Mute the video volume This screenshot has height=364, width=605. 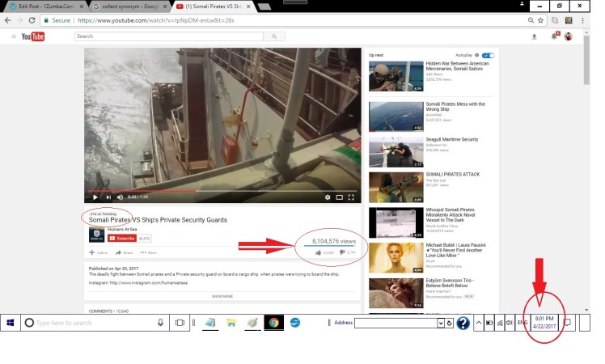(x=120, y=197)
